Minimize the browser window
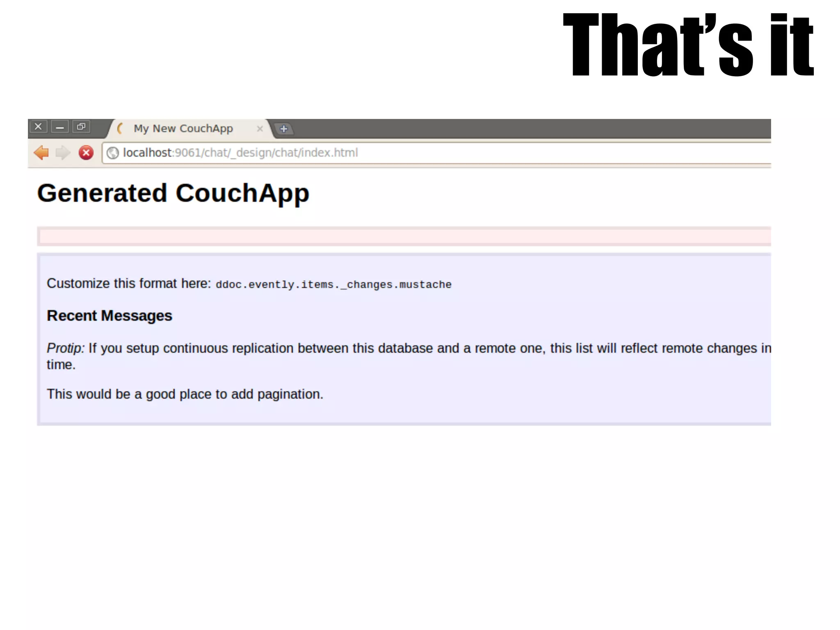Screen dimensions: 840x630 [x=60, y=127]
